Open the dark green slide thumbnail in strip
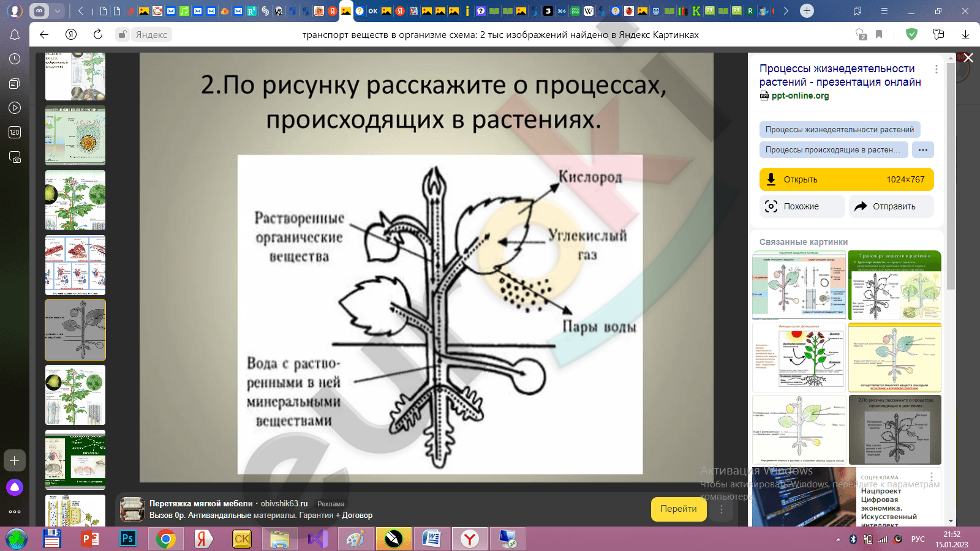980x551 pixels. tap(75, 459)
